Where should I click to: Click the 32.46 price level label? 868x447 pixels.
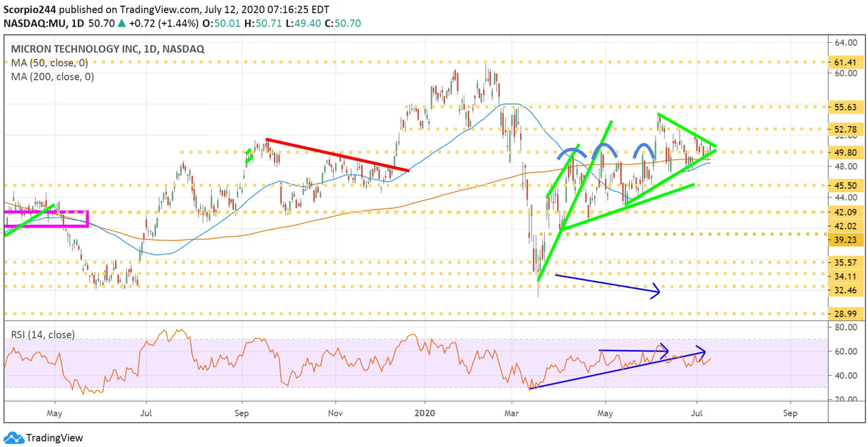[846, 290]
